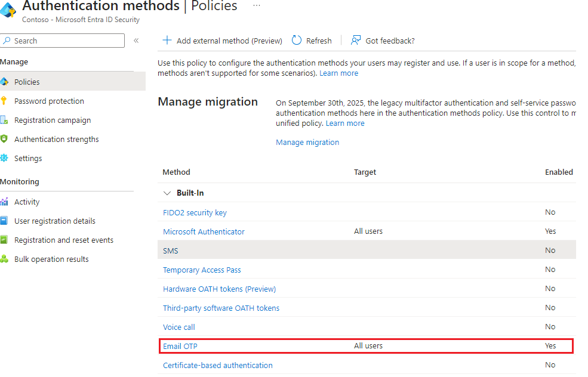This screenshot has width=588, height=377.
Task: Click All users target for Microsoft Authenticator
Action: tap(368, 231)
